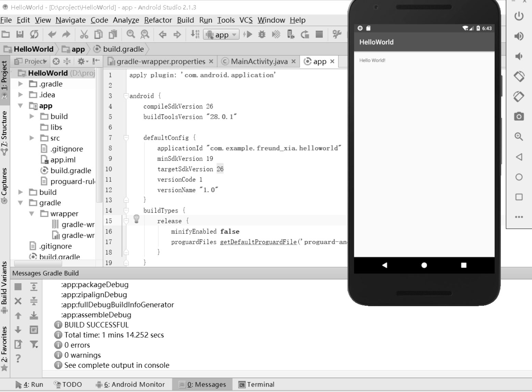This screenshot has width=532, height=392.
Task: Open the app run configuration dropdown
Action: (x=221, y=34)
